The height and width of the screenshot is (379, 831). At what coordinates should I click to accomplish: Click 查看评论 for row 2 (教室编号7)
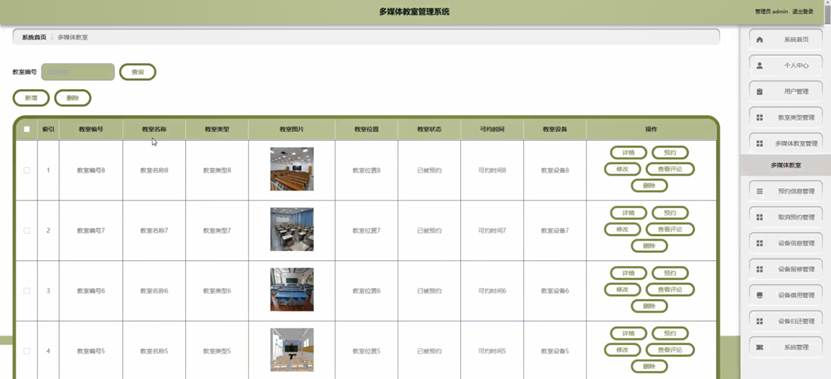(670, 230)
